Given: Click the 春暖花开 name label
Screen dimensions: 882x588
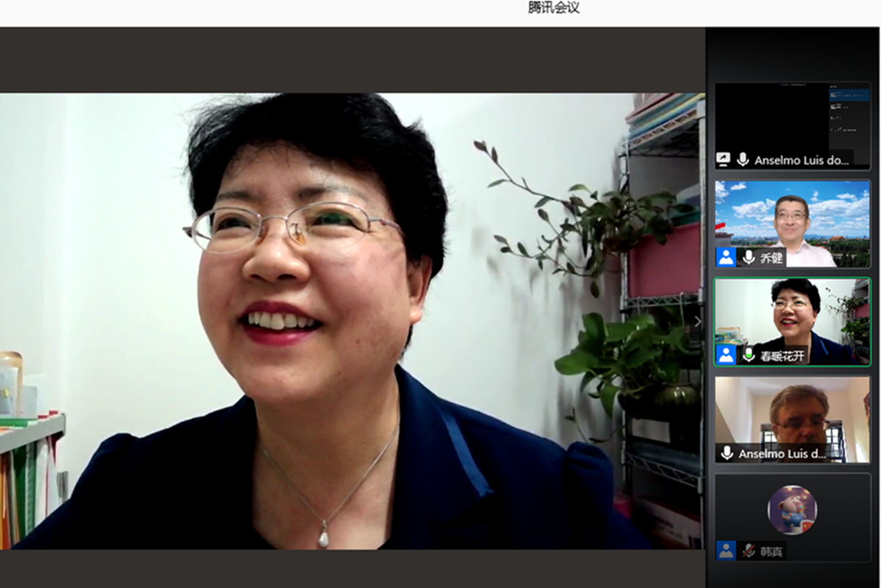Looking at the screenshot, I should coord(782,356).
